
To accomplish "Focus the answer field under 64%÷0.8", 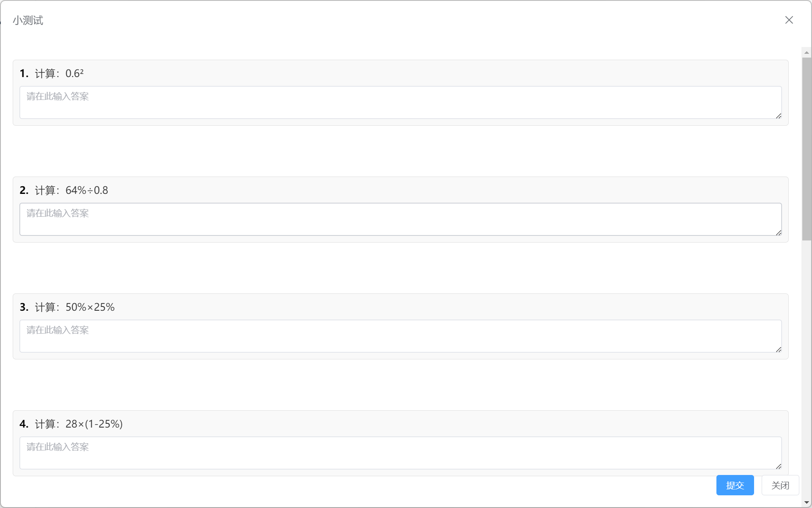I will coord(401,219).
